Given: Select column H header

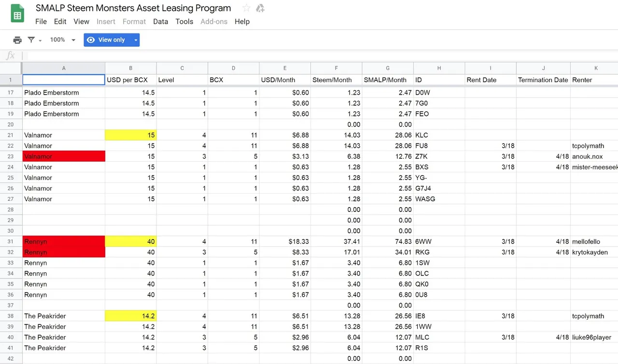Looking at the screenshot, I should 439,68.
